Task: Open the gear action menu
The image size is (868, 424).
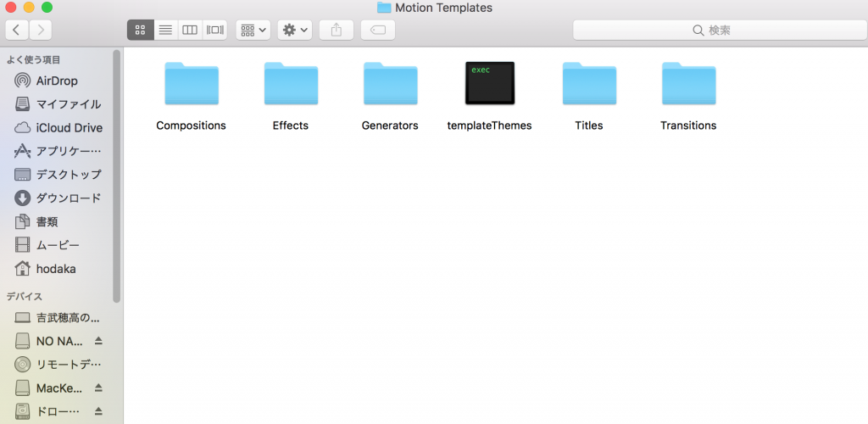Action: [x=295, y=30]
